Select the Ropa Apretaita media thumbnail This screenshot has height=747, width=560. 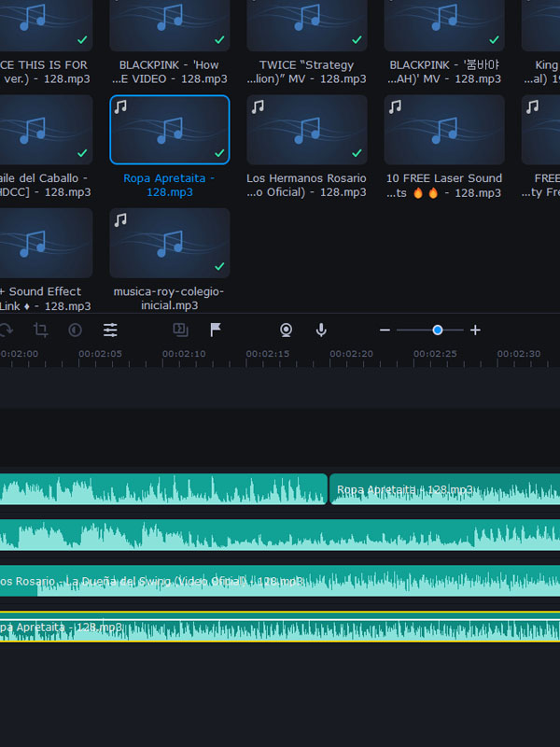coord(169,129)
